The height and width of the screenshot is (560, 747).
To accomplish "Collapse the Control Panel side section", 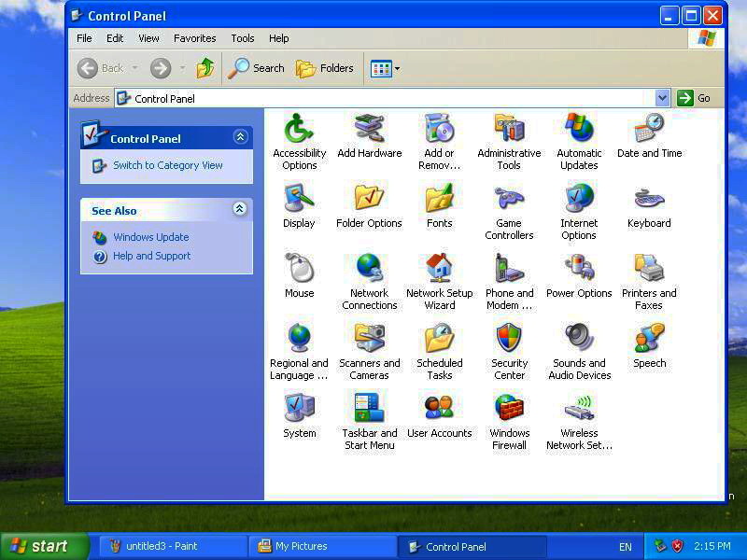I will (240, 137).
